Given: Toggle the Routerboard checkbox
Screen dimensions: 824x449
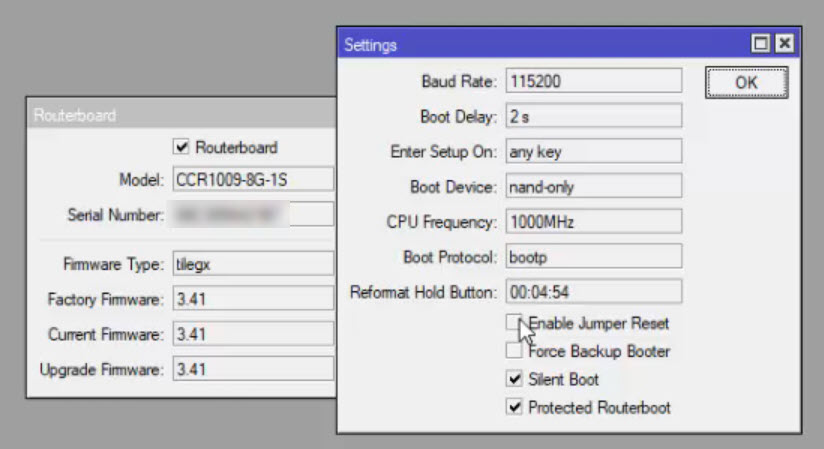Looking at the screenshot, I should tap(181, 147).
